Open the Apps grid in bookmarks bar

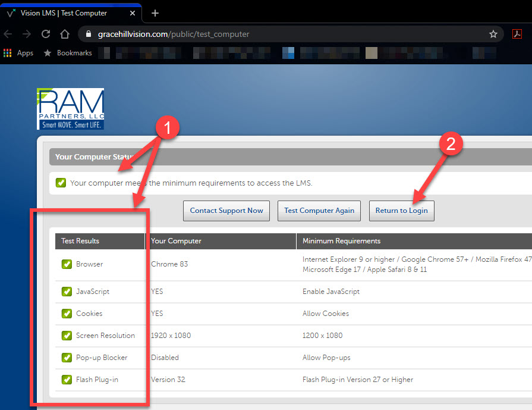18,53
